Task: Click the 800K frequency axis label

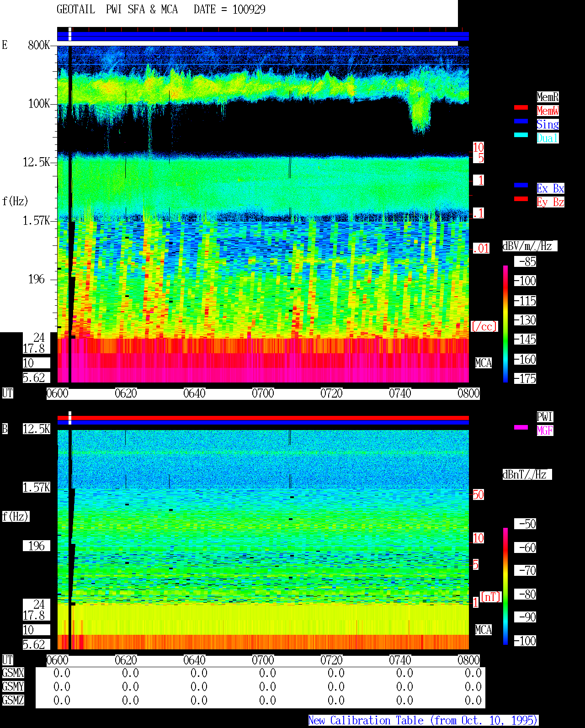Action: click(39, 45)
